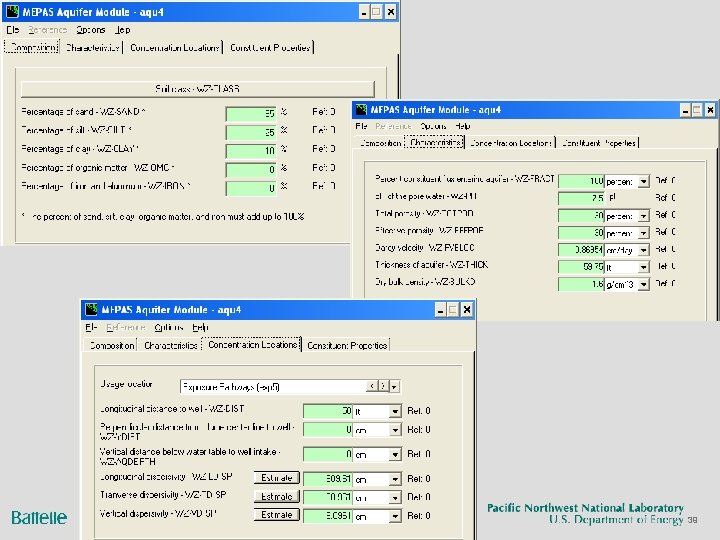
Task: Click next arrow in Usage location selector
Action: 383,386
